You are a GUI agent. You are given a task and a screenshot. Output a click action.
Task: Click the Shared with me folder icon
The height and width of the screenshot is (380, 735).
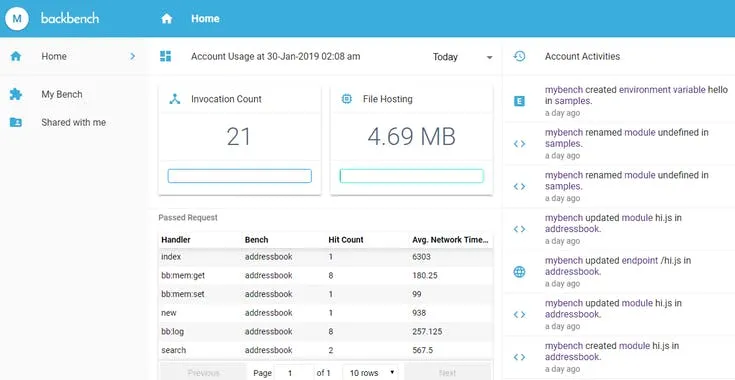tap(15, 122)
